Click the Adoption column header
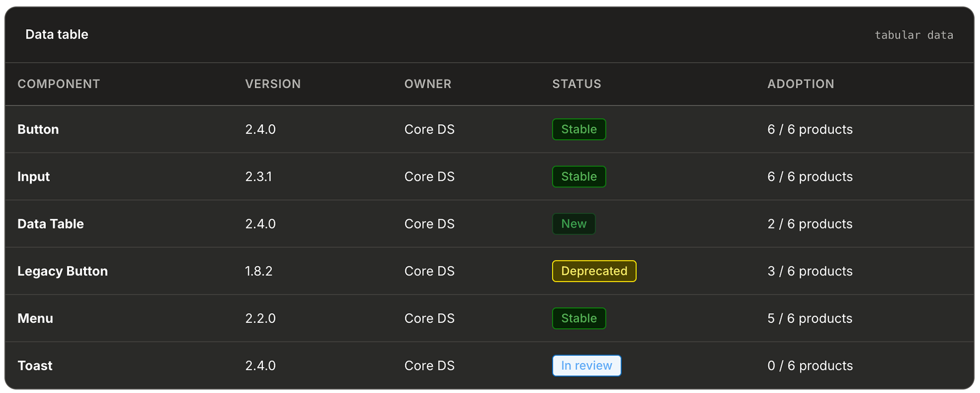Viewport: 980px width, 393px height. point(800,84)
